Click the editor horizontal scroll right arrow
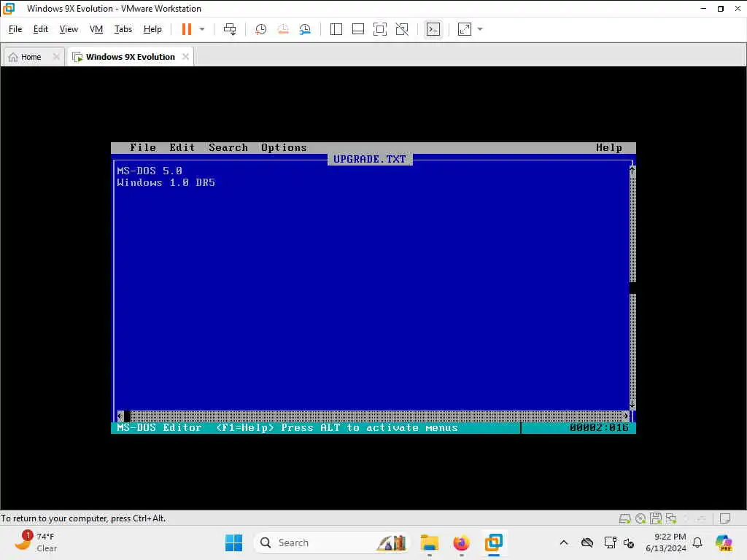The width and height of the screenshot is (747, 560). pos(625,416)
